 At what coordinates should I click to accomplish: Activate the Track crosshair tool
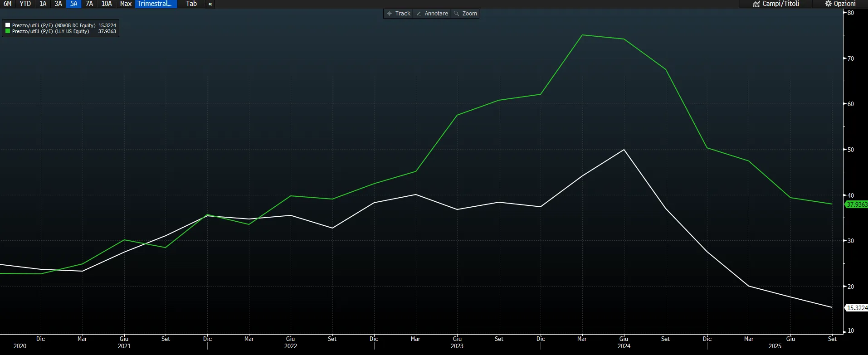point(399,14)
